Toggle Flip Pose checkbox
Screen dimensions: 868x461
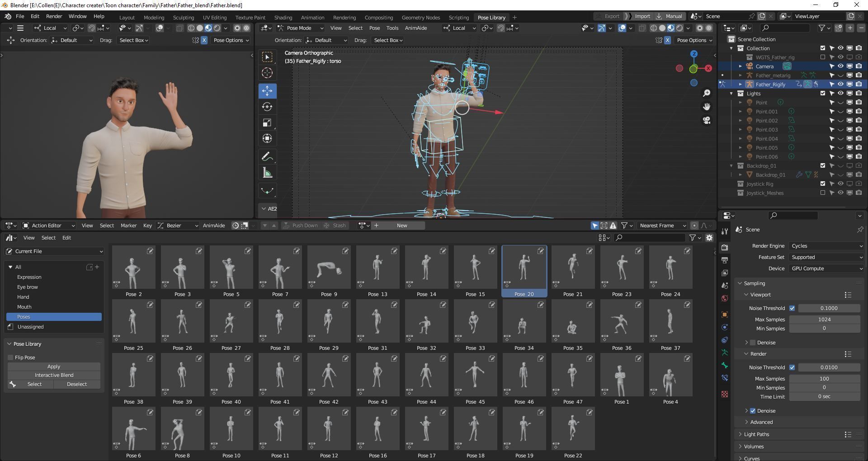click(10, 358)
